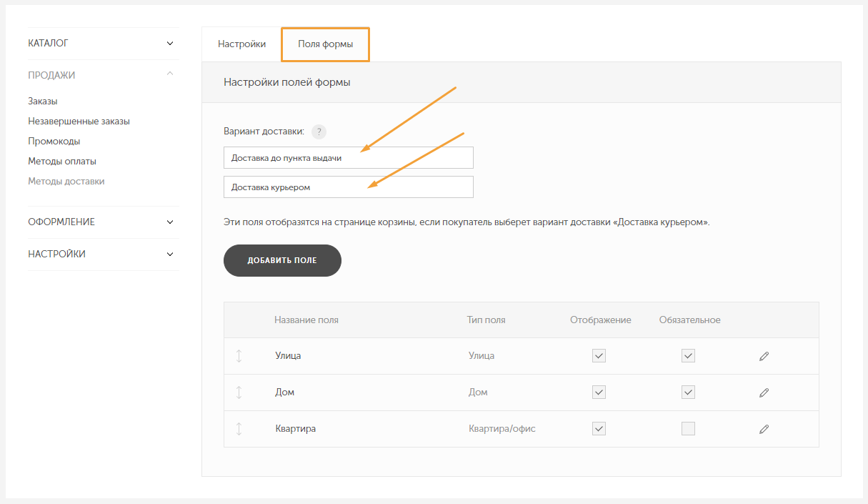Expand the НАСТРОЙКИ sidebar section
The image size is (868, 504).
coord(170,254)
